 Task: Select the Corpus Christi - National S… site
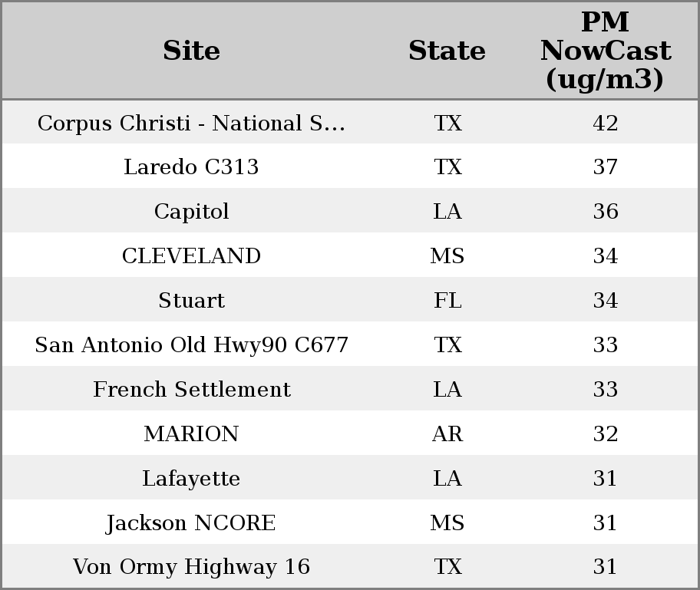pos(191,123)
